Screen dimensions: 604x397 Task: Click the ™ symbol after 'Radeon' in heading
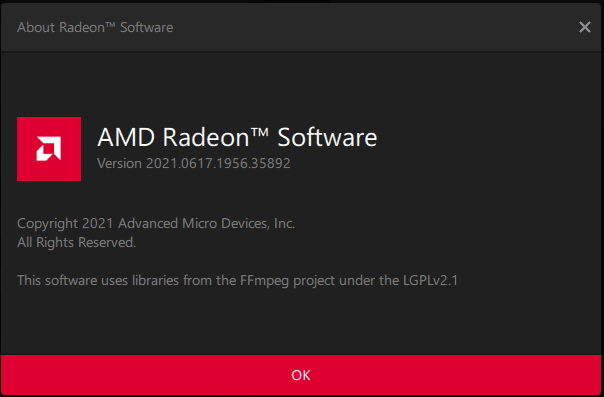pos(260,133)
